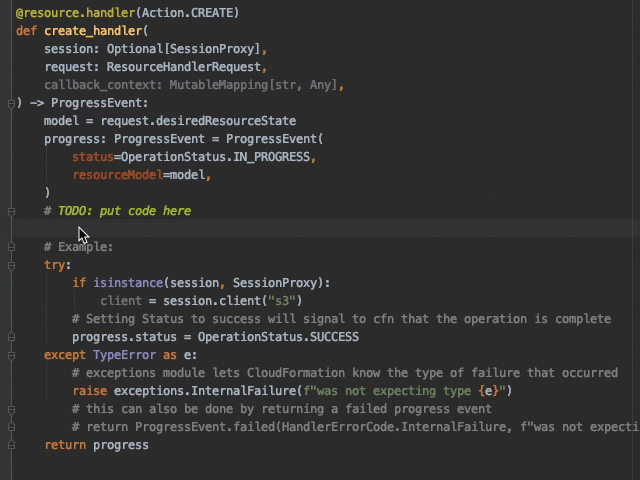Click the 'return' keyword in 'return progress'

65,445
